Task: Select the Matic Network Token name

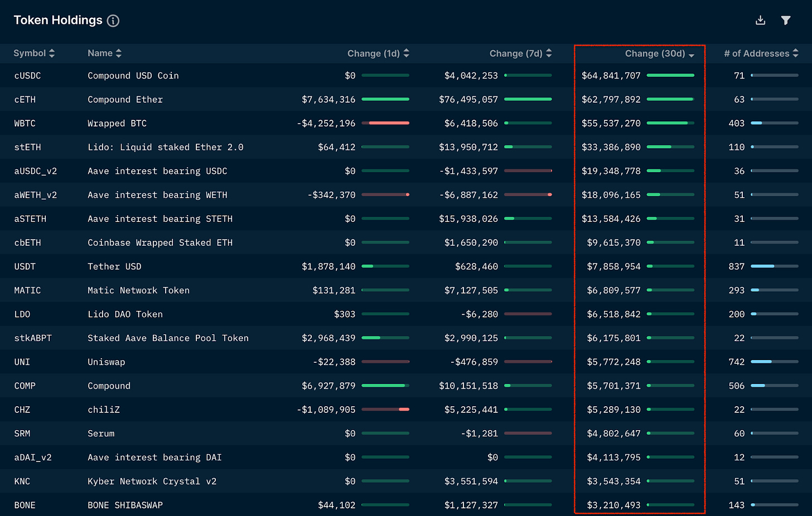Action: click(x=138, y=291)
